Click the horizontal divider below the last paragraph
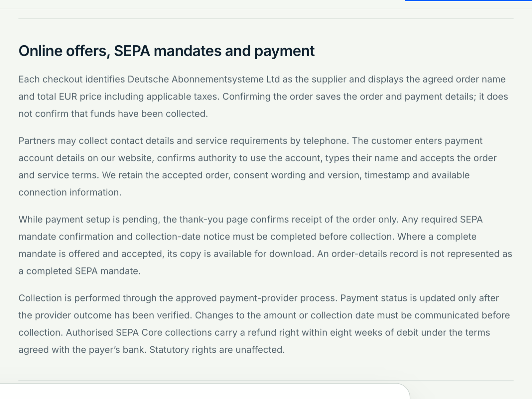Viewport: 532px width, 399px height. (x=266, y=381)
